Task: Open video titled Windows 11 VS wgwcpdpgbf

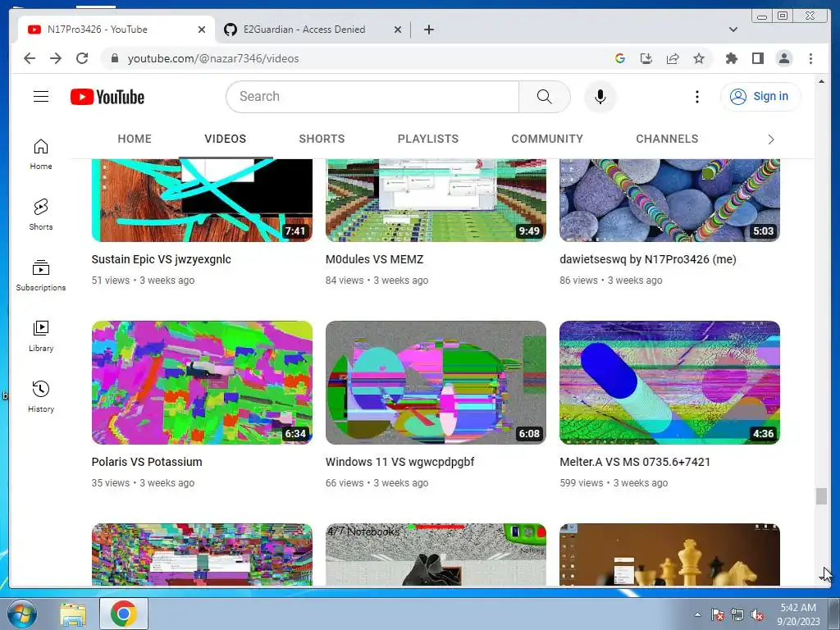Action: pyautogui.click(x=399, y=462)
